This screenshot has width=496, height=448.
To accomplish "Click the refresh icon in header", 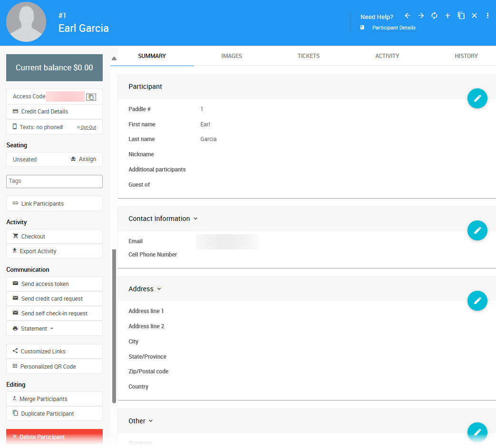I will (x=434, y=16).
